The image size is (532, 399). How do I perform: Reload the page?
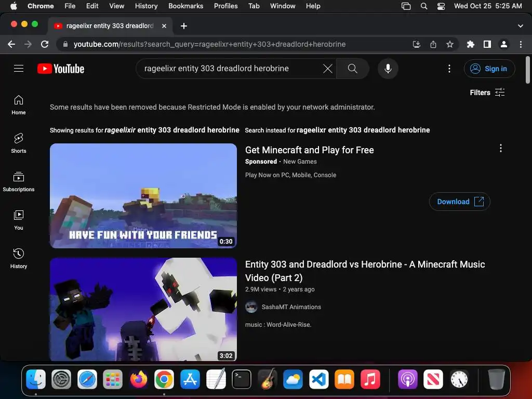45,44
